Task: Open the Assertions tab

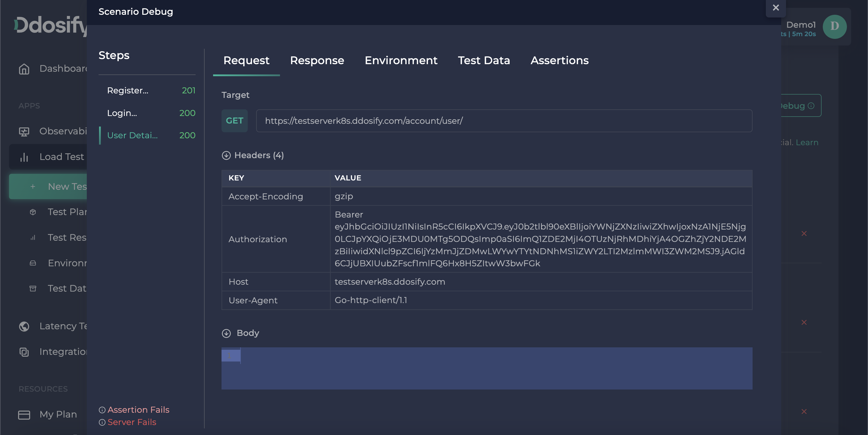Action: [x=559, y=61]
